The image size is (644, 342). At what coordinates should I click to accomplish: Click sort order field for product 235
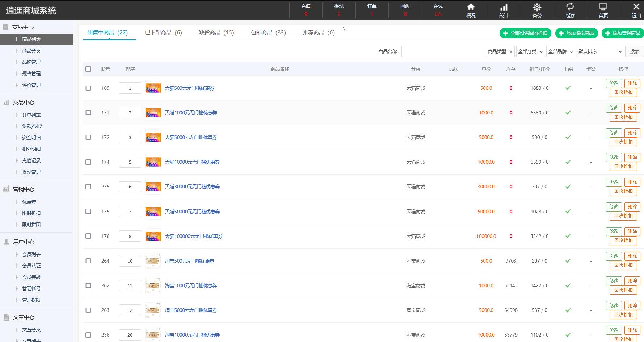click(x=130, y=187)
